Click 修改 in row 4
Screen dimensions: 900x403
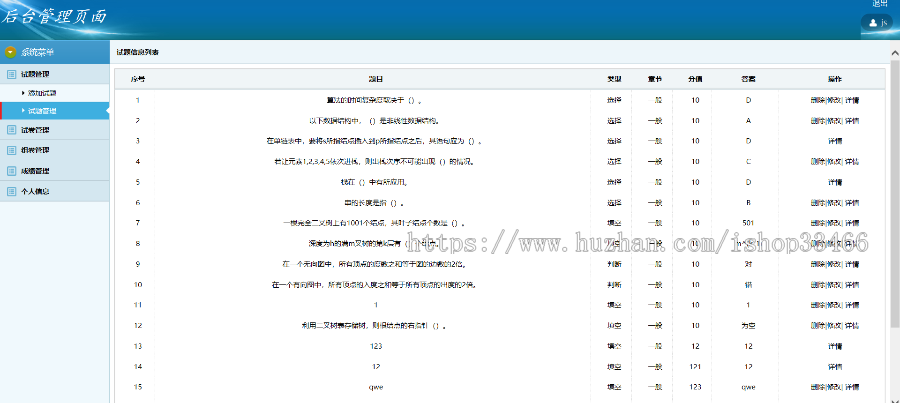[833, 162]
